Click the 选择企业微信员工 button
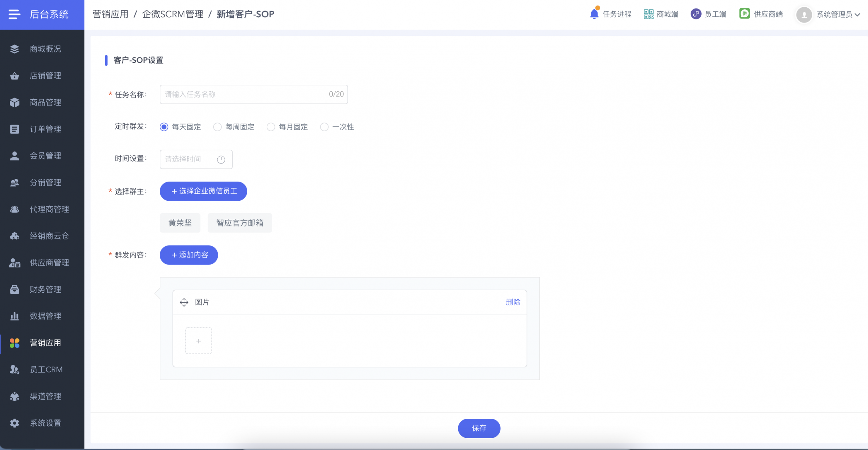Viewport: 868px width, 450px height. coord(203,191)
